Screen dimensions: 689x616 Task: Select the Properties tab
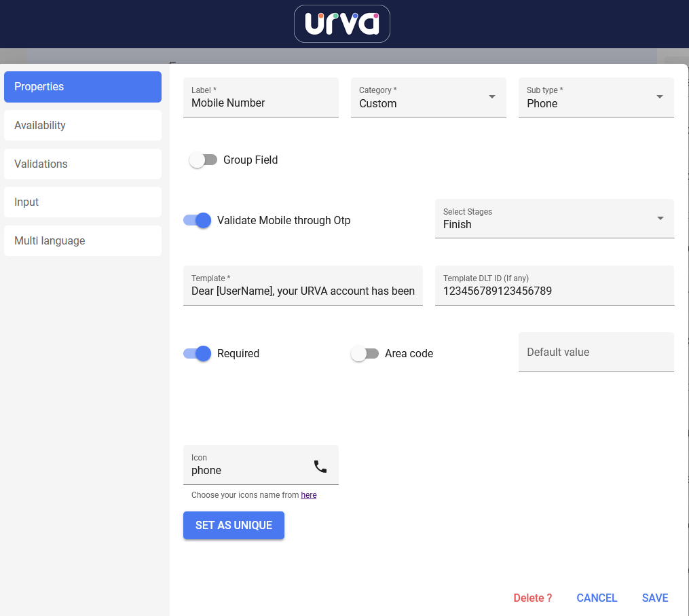pos(83,87)
